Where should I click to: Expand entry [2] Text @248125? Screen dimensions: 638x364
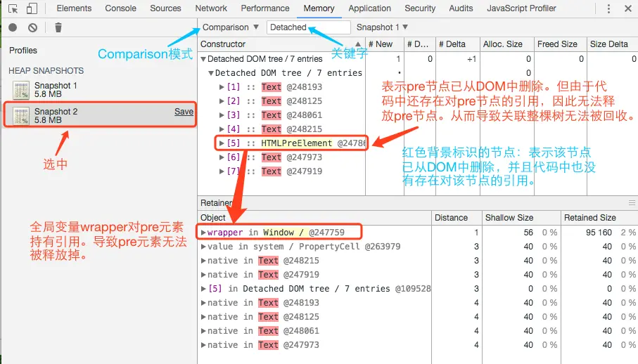pos(222,101)
